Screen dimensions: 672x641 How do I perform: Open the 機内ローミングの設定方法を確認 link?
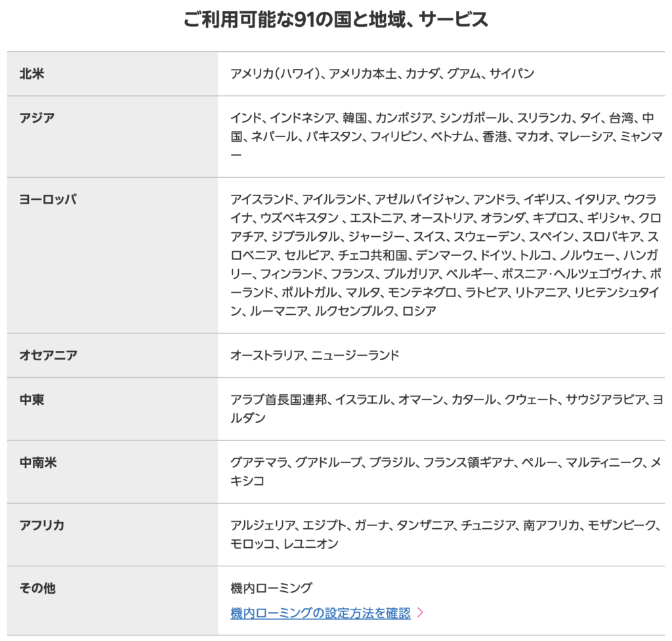pos(320,613)
